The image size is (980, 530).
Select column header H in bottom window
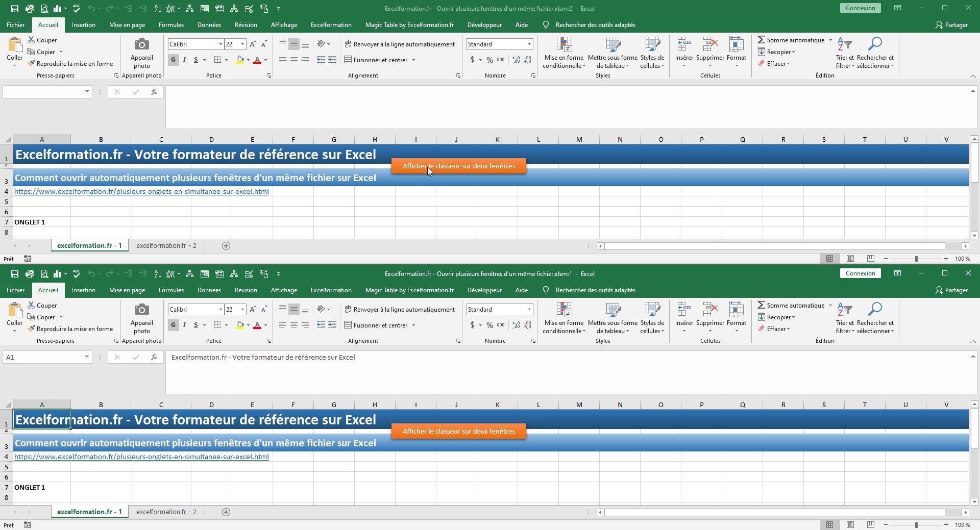point(375,405)
